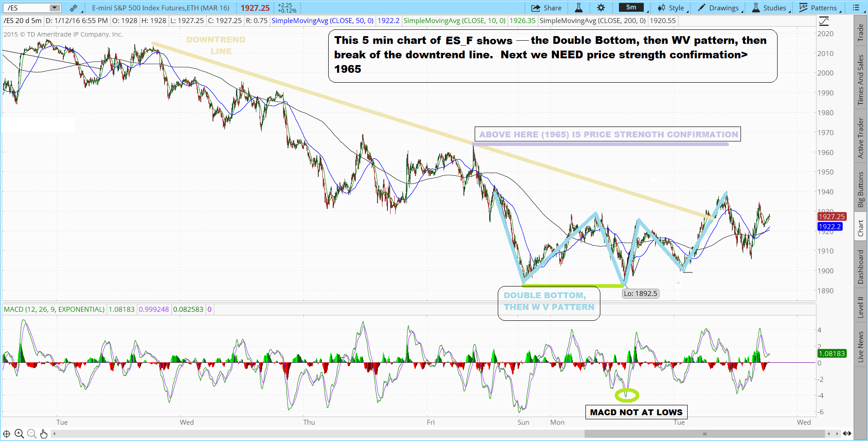Screen dimensions: 868x441
Task: Select the Chart side tab
Action: click(861, 228)
